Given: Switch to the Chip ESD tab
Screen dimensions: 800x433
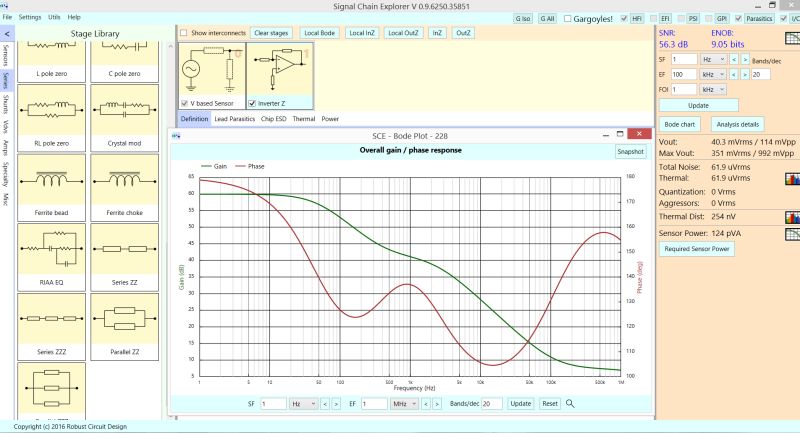Looking at the screenshot, I should click(273, 119).
